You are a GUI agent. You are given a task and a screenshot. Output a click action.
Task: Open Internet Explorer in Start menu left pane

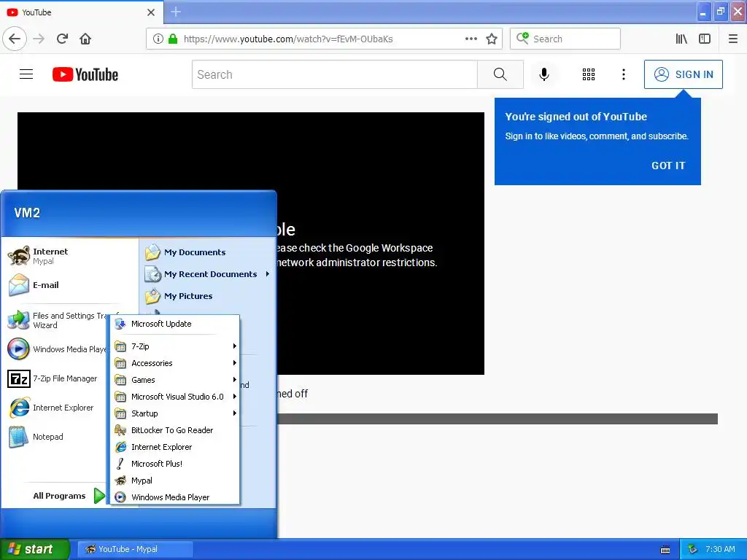click(56, 408)
